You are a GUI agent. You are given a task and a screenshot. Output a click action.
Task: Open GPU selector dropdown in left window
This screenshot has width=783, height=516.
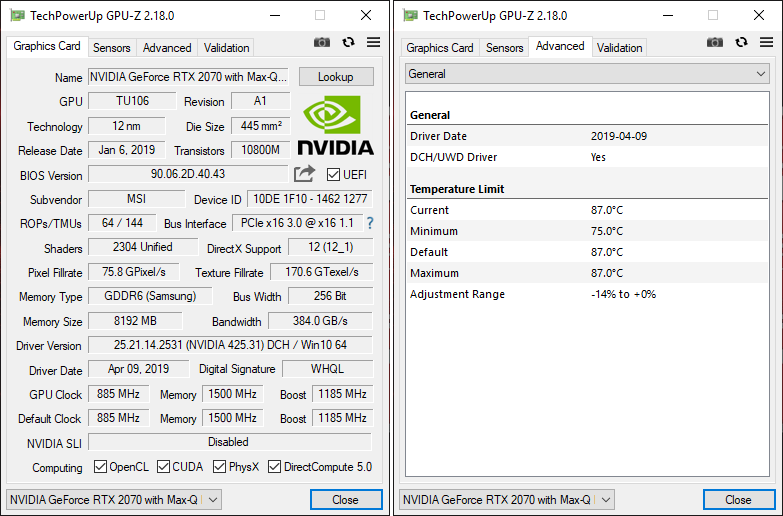(114, 500)
